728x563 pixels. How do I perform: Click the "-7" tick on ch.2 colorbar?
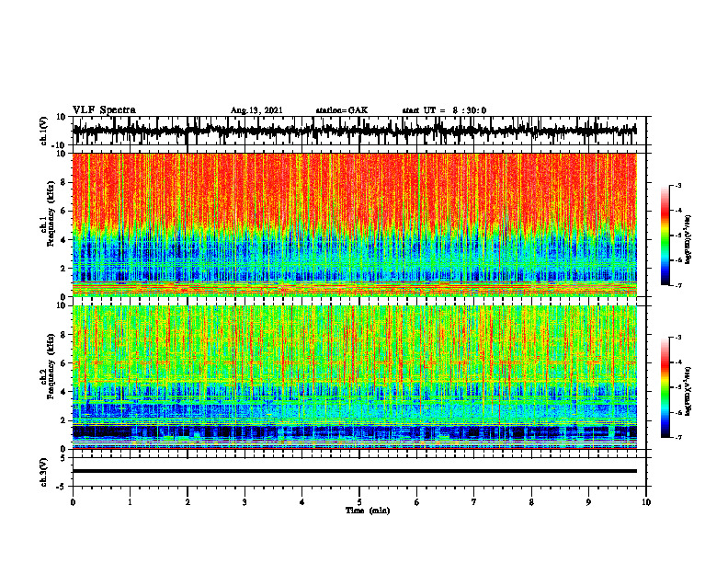(x=677, y=437)
